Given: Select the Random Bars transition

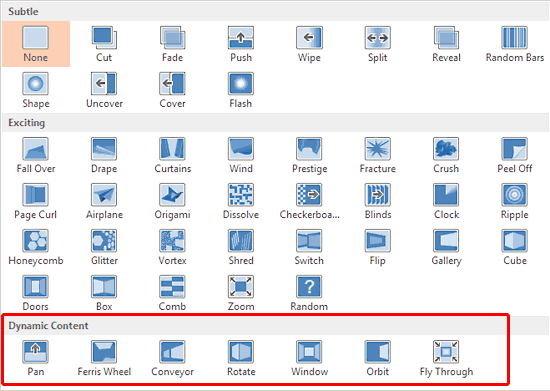Looking at the screenshot, I should pos(514,44).
